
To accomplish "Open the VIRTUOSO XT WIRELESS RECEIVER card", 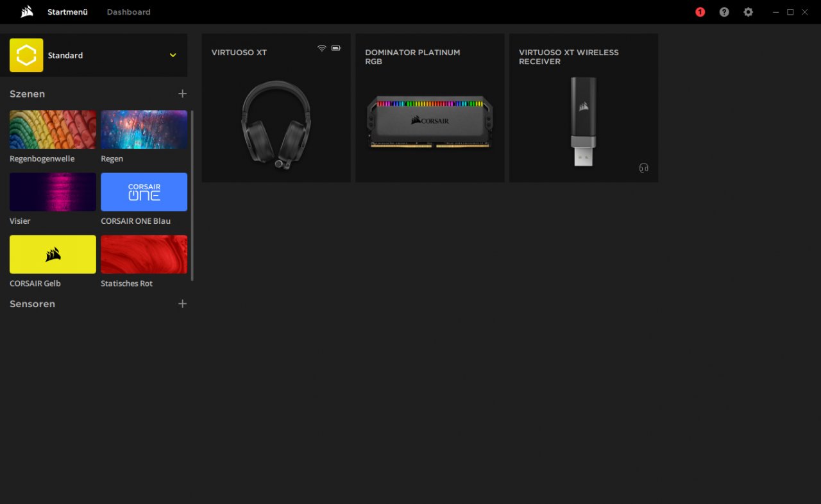I will (x=584, y=108).
